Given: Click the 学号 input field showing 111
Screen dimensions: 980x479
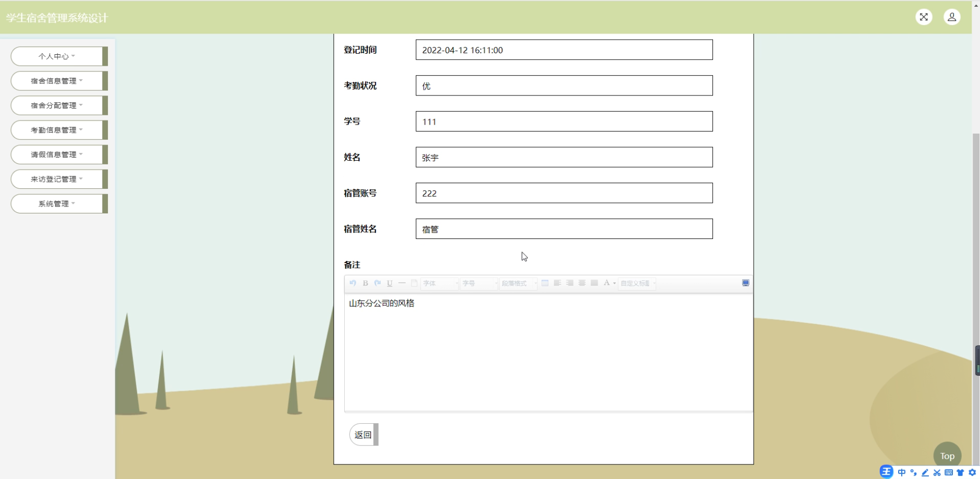Looking at the screenshot, I should click(x=564, y=122).
